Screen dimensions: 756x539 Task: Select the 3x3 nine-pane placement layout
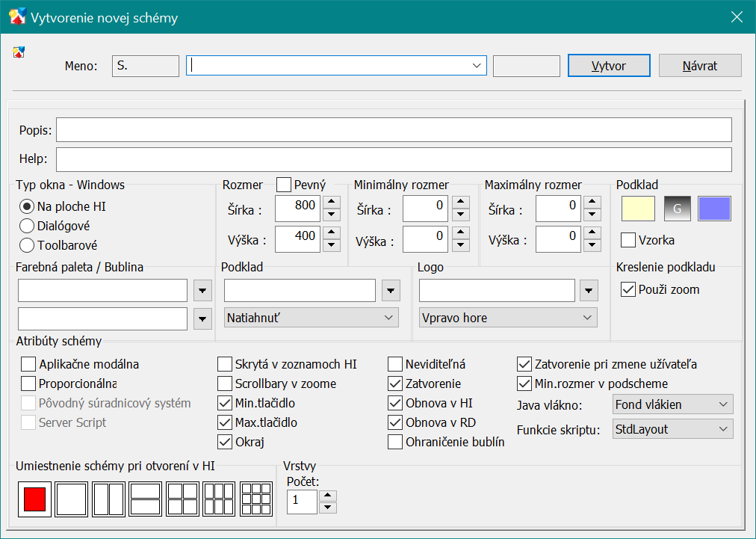point(255,499)
